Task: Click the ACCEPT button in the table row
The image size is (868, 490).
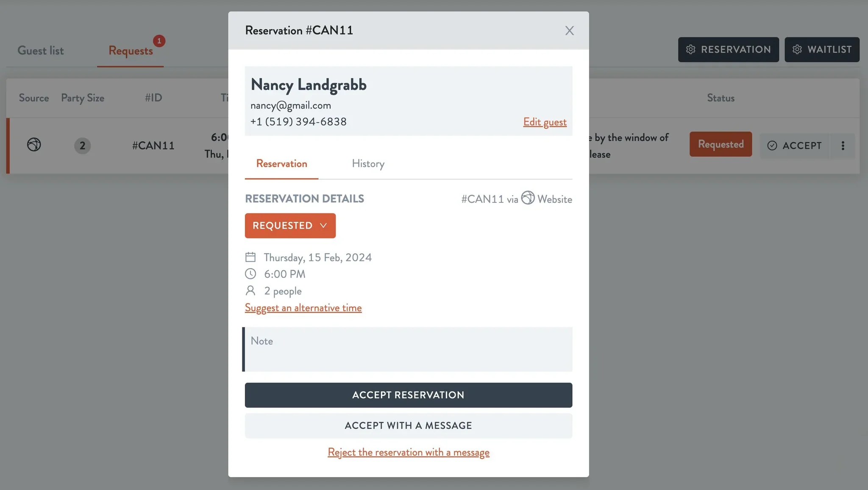Action: (x=794, y=146)
